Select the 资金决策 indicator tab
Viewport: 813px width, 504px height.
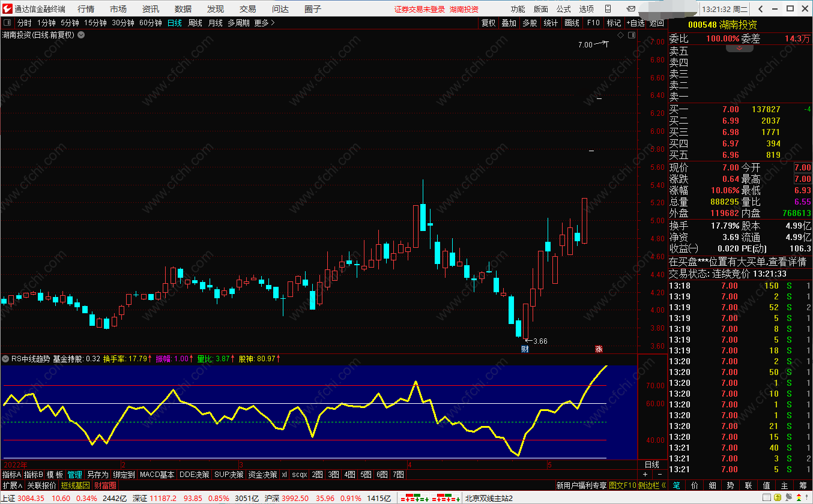click(x=262, y=474)
